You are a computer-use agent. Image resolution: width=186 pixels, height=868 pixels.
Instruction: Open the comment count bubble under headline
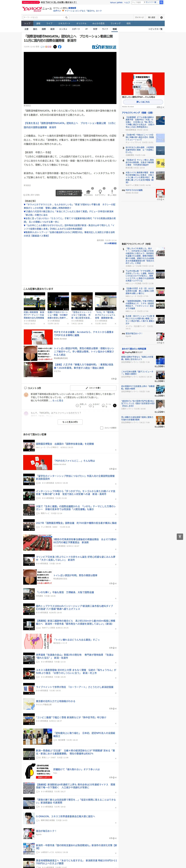(x=43, y=47)
